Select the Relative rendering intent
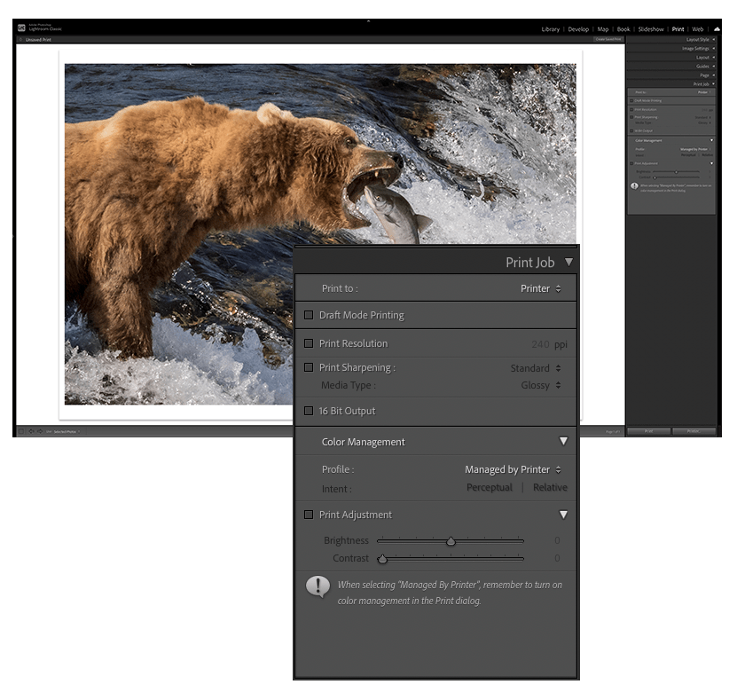Image resolution: width=737 pixels, height=700 pixels. tap(550, 487)
